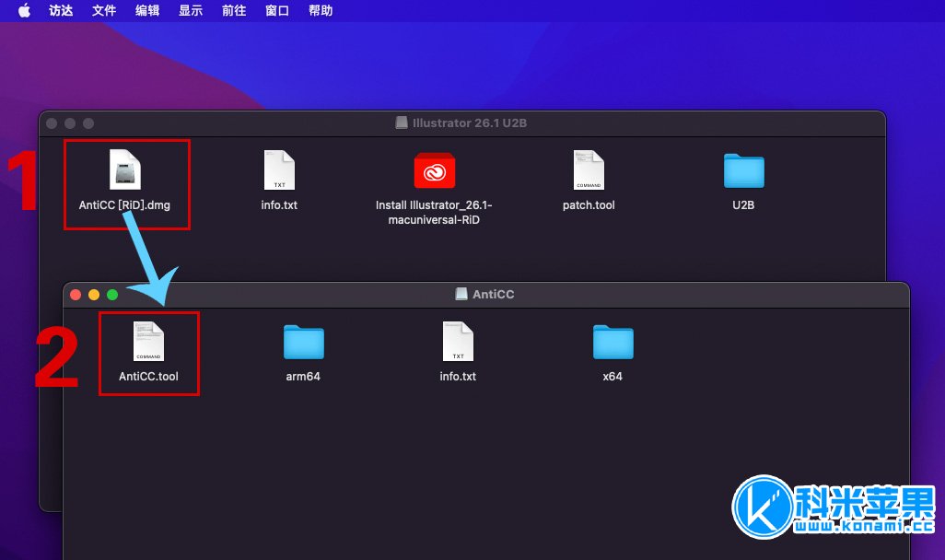This screenshot has height=560, width=945.
Task: Click the AntiCC title bar volume proxy icon
Action: [461, 294]
